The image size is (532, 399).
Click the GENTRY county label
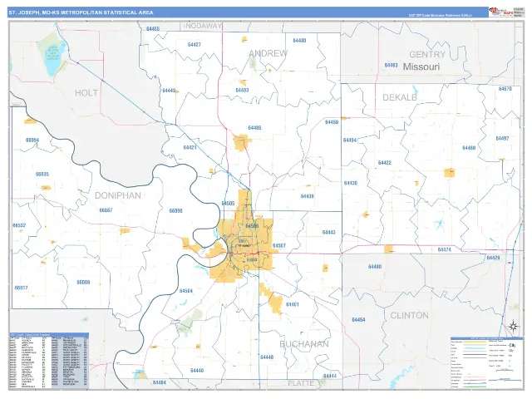(427, 54)
